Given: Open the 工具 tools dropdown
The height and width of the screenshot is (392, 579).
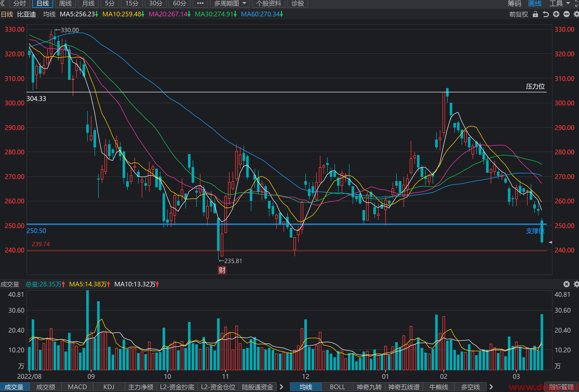Looking at the screenshot, I should click(560, 3).
